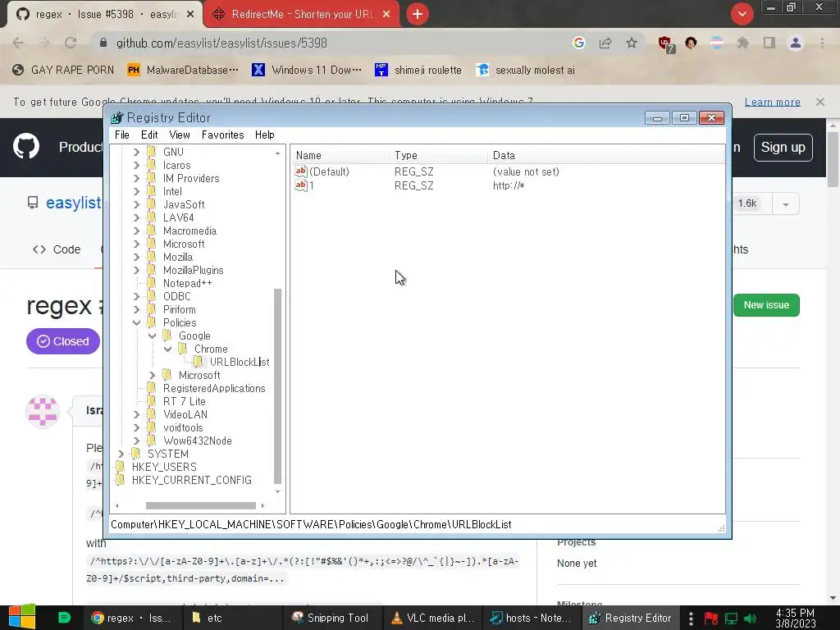Open the Windows Start button

(x=22, y=617)
